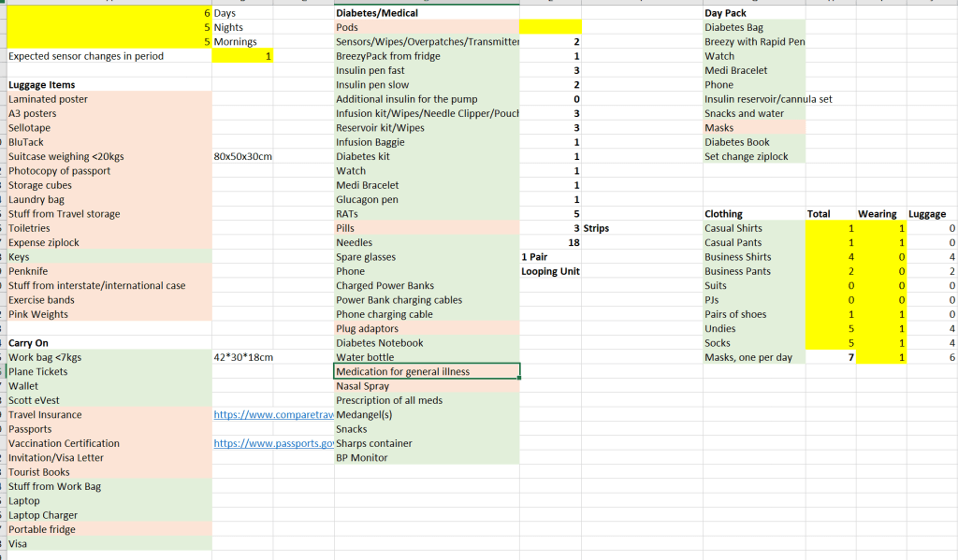Screen dimensions: 958x560
Task: Click the 'Glucagon pen' cell
Action: click(367, 200)
